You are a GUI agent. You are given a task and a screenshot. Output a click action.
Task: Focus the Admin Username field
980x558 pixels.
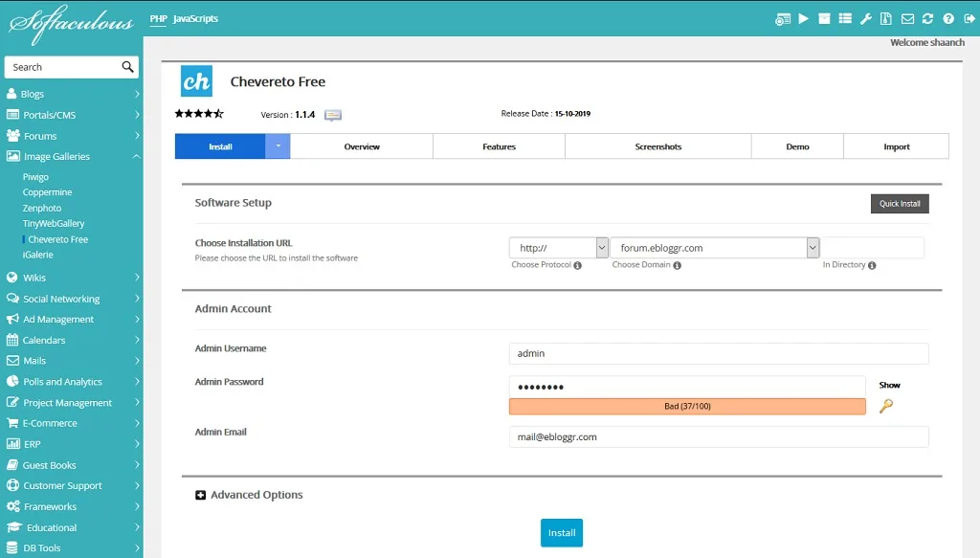(x=719, y=354)
